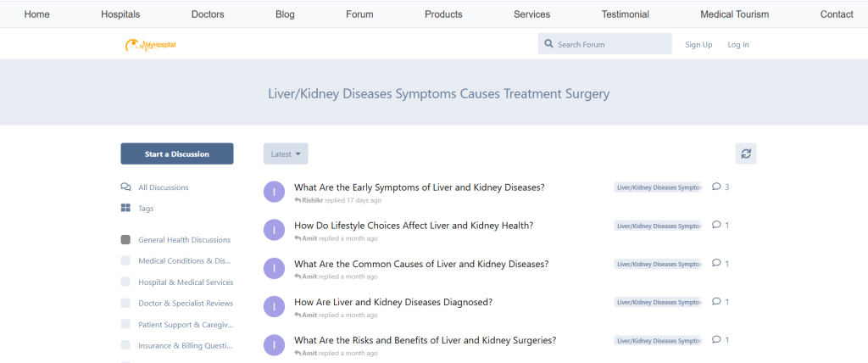The height and width of the screenshot is (363, 868).
Task: Select the General Health Discussions tag square
Action: tap(125, 240)
